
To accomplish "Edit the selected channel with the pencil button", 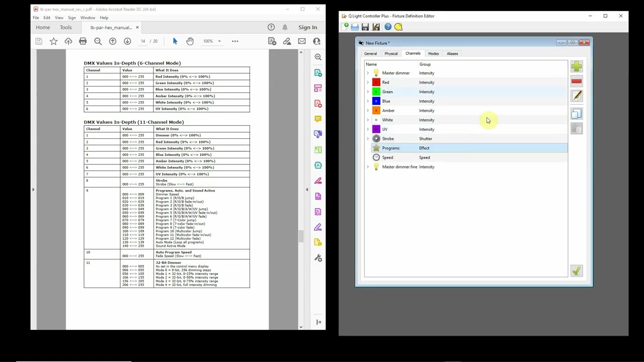I will point(577,96).
